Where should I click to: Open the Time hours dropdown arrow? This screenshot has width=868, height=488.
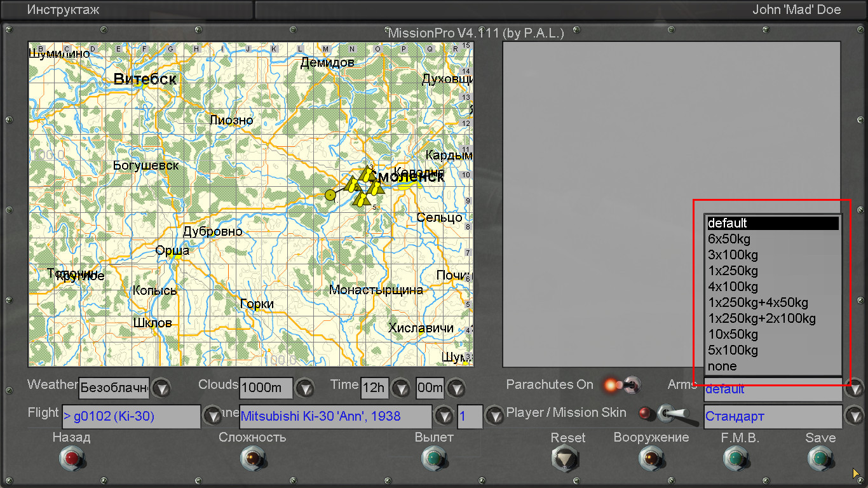tap(400, 388)
